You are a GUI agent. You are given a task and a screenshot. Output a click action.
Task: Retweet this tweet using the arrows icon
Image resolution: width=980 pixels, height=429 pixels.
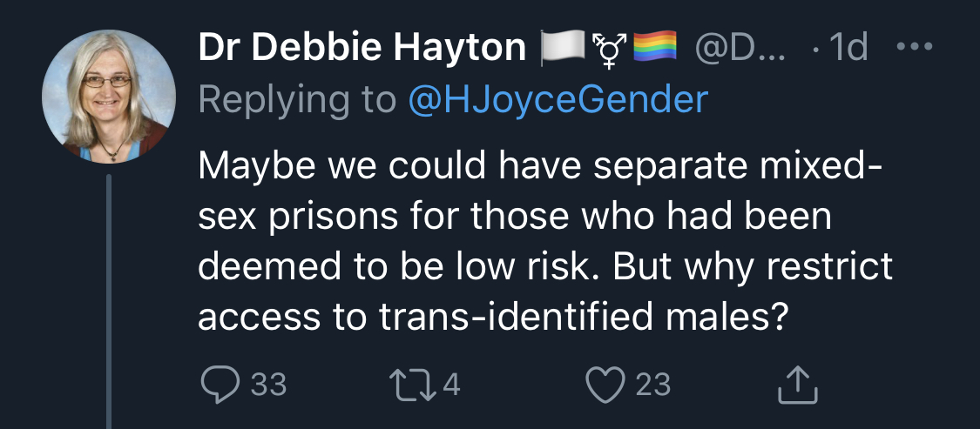click(415, 384)
